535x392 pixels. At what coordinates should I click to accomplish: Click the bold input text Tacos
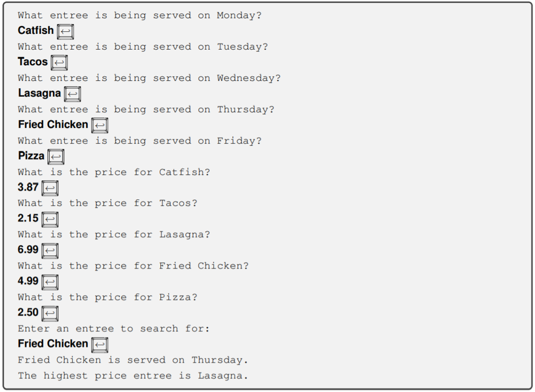tap(32, 62)
